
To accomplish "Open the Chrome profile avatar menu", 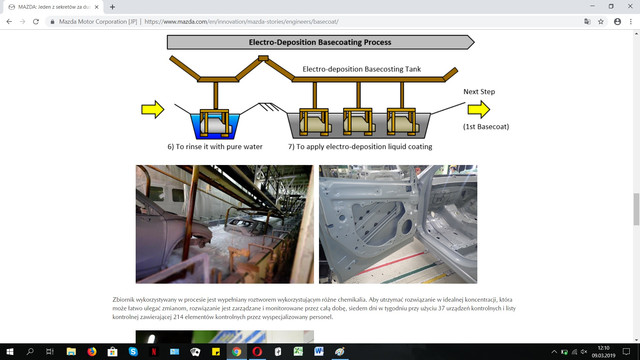I will pos(618,22).
